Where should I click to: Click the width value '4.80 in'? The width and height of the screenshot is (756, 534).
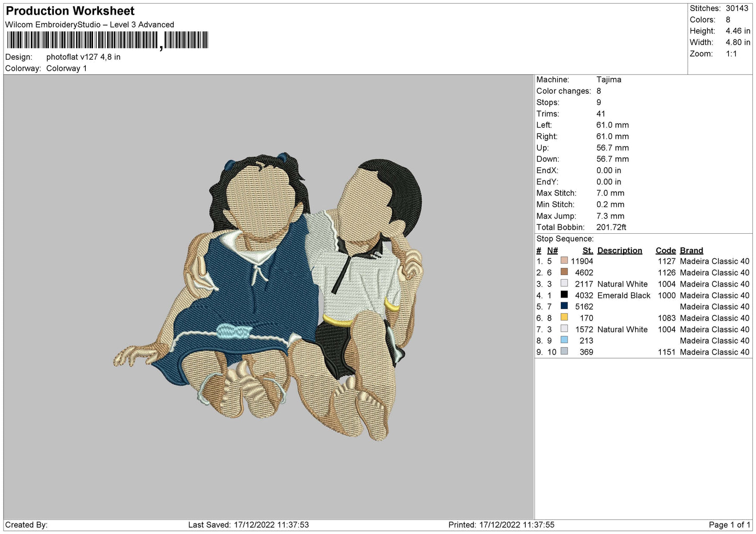[738, 42]
